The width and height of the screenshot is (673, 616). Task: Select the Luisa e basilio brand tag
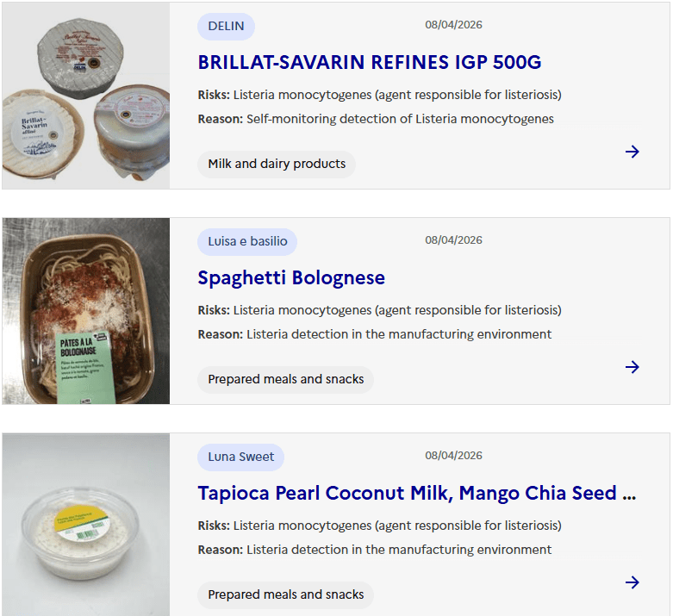pyautogui.click(x=247, y=242)
